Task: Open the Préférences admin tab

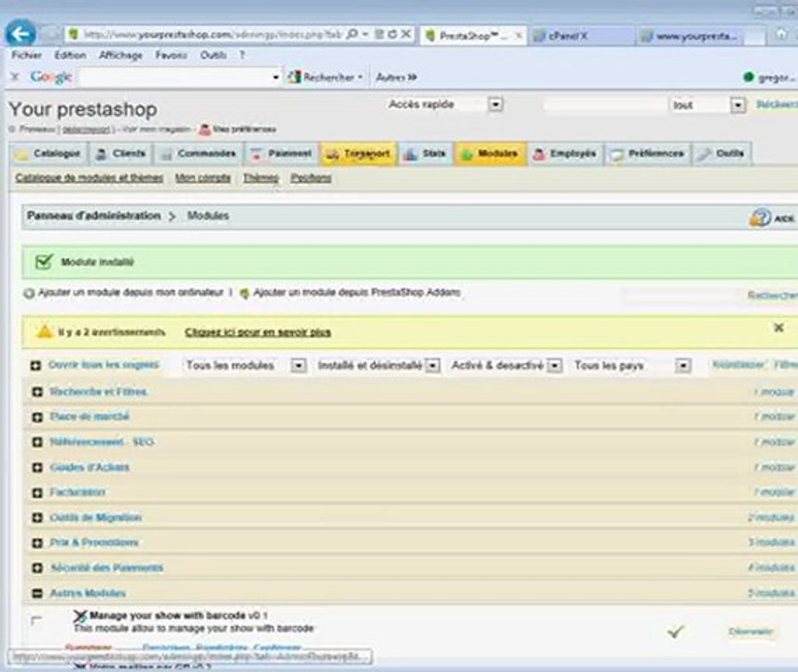Action: [x=648, y=154]
